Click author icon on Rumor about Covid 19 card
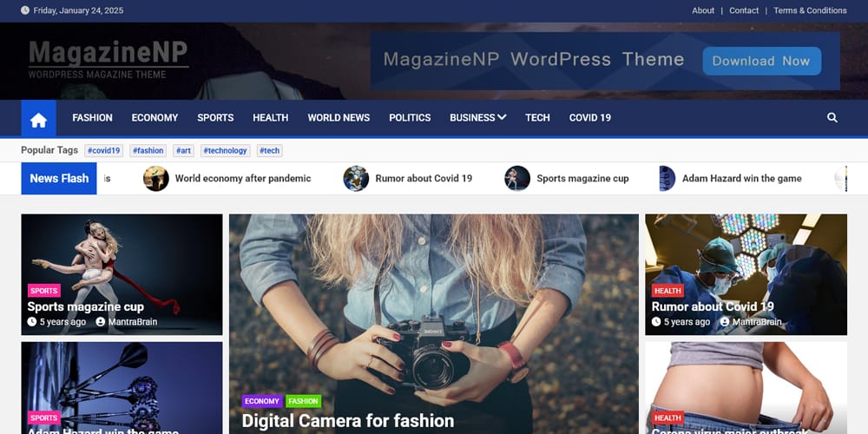The width and height of the screenshot is (868, 434). tap(725, 322)
